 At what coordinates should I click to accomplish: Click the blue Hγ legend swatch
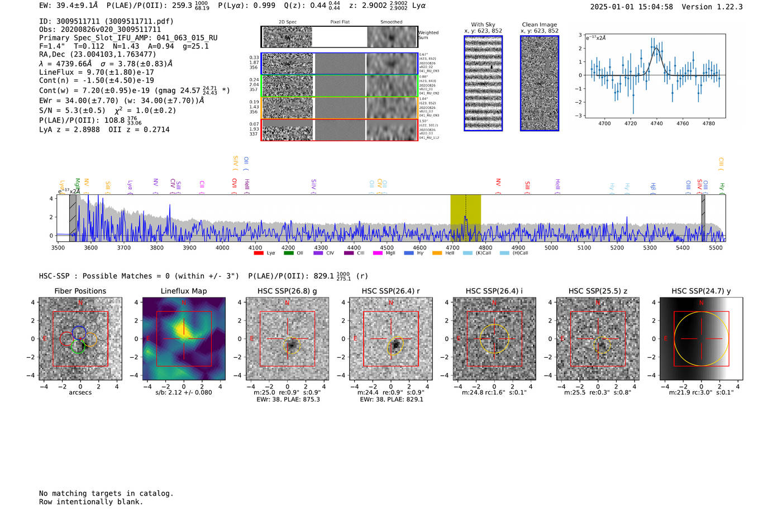pyautogui.click(x=409, y=253)
